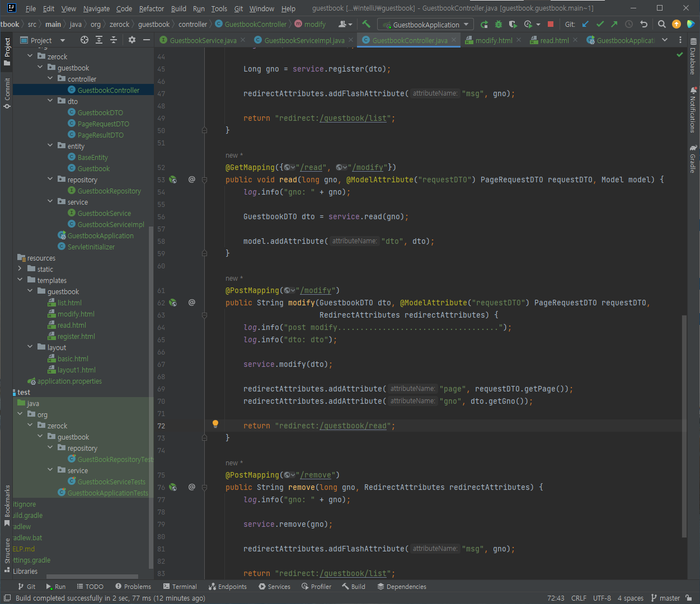The width and height of the screenshot is (700, 604).
Task: Update project with the blue Git arrow
Action: click(x=585, y=24)
